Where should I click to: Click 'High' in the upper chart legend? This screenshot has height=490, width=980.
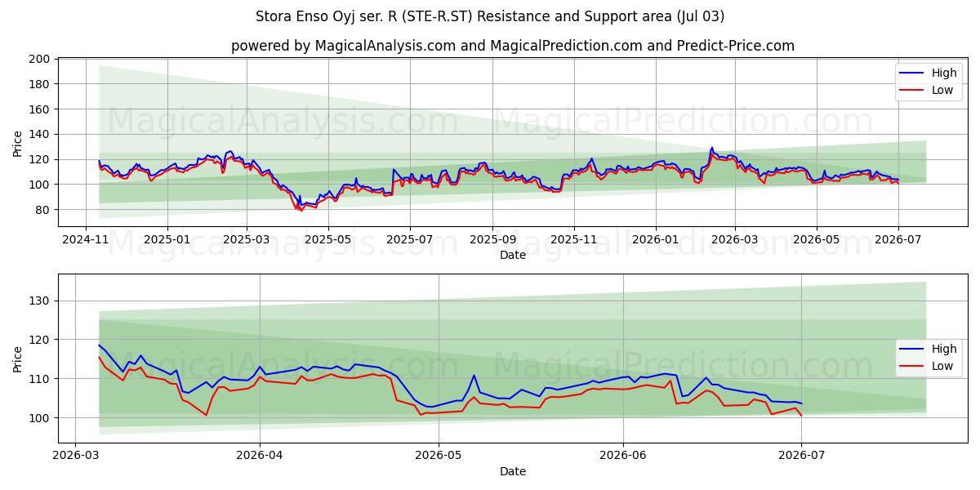click(945, 73)
